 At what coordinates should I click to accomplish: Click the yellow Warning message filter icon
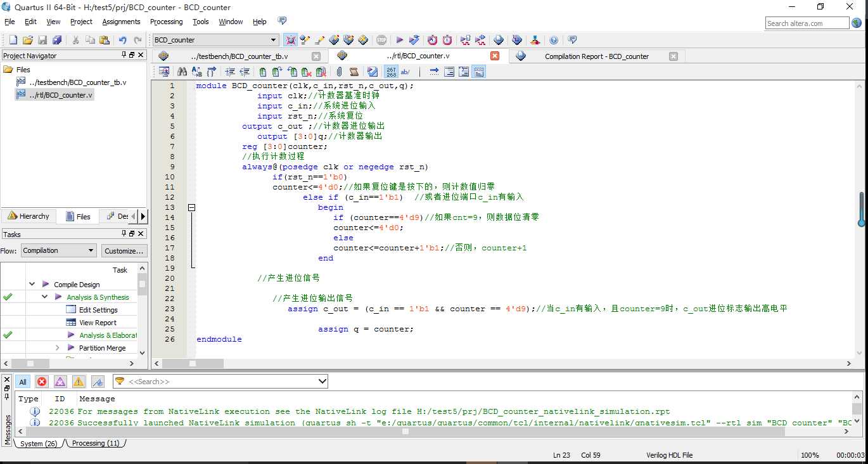point(79,382)
